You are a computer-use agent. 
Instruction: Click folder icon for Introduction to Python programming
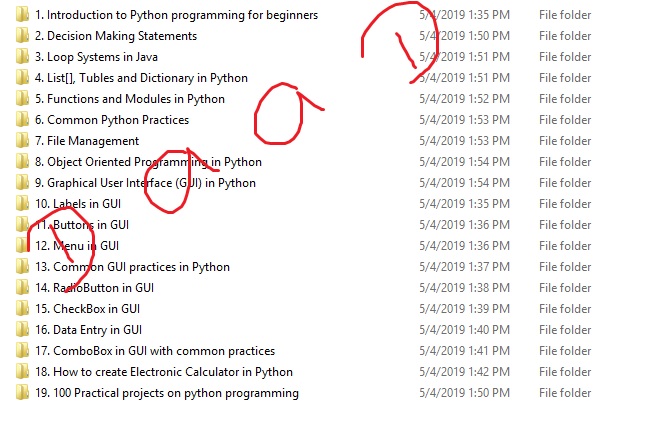[x=22, y=15]
